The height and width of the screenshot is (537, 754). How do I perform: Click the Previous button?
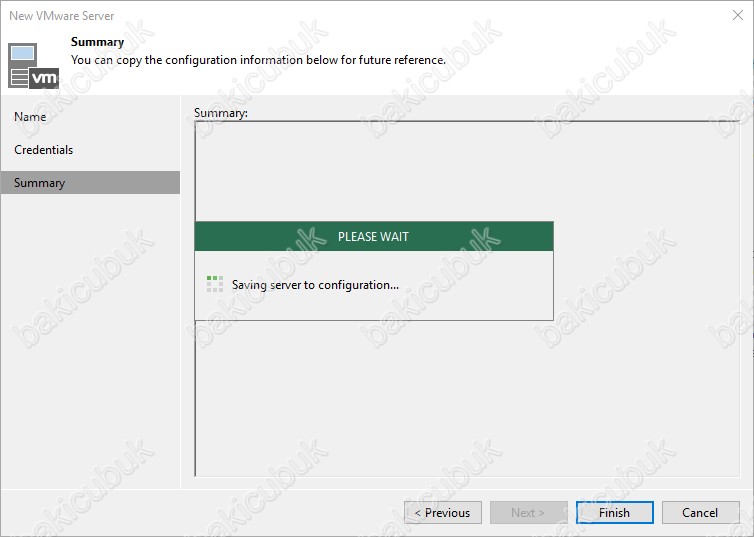point(442,512)
